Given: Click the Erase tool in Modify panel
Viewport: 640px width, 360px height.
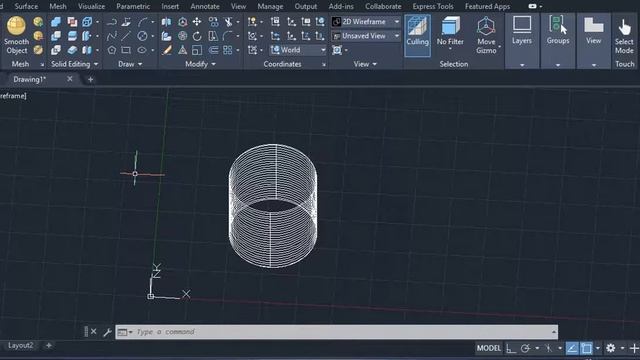Looking at the screenshot, I should click(x=167, y=50).
